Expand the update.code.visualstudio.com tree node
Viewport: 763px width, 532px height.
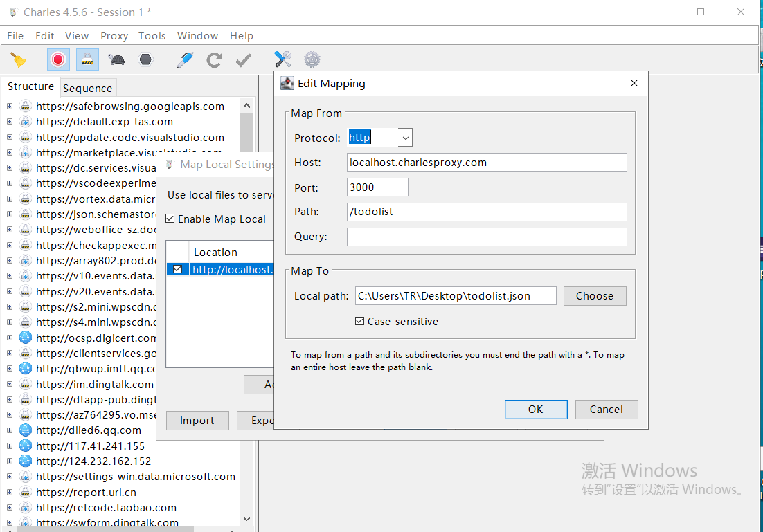coord(9,137)
